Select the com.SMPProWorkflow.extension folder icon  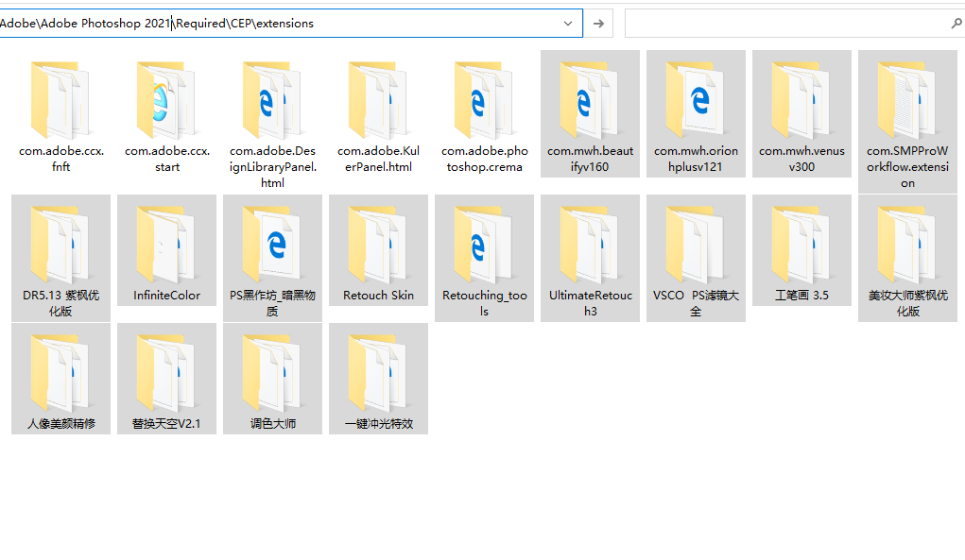coord(907,100)
